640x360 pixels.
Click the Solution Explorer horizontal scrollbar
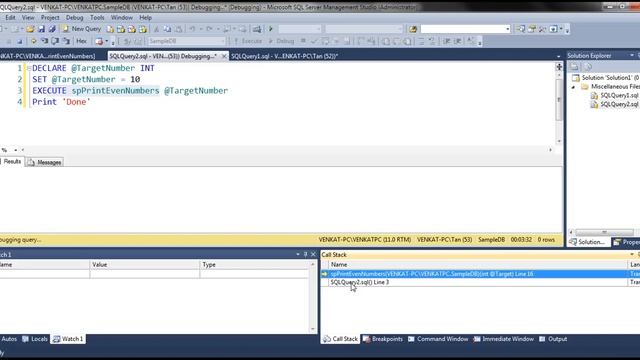pyautogui.click(x=604, y=232)
